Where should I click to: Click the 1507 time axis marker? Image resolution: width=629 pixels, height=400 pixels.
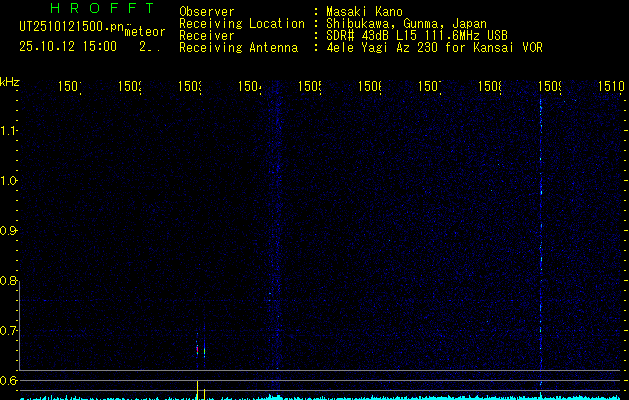(430, 86)
